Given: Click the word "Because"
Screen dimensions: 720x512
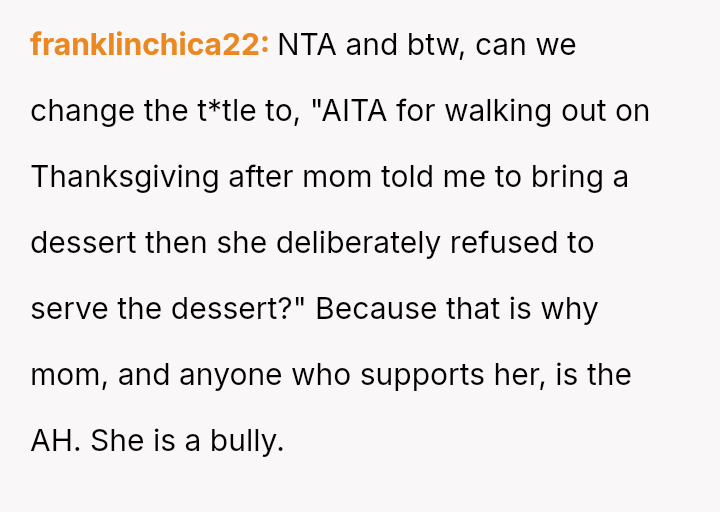Looking at the screenshot, I should pos(375,309).
